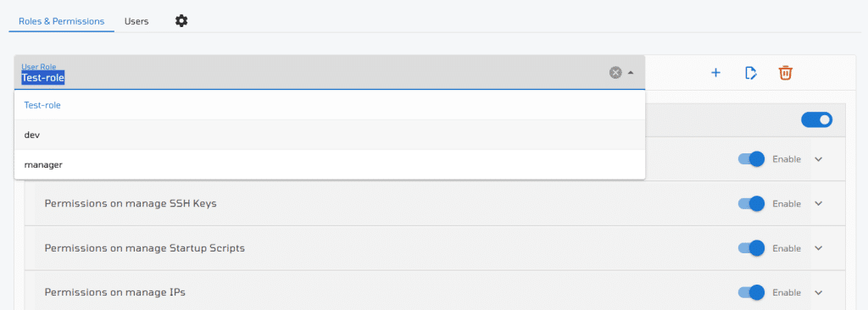
Task: Open the settings gear icon
Action: (x=181, y=21)
